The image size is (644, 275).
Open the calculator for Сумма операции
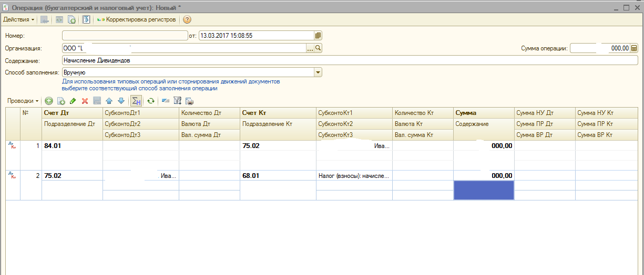[633, 48]
